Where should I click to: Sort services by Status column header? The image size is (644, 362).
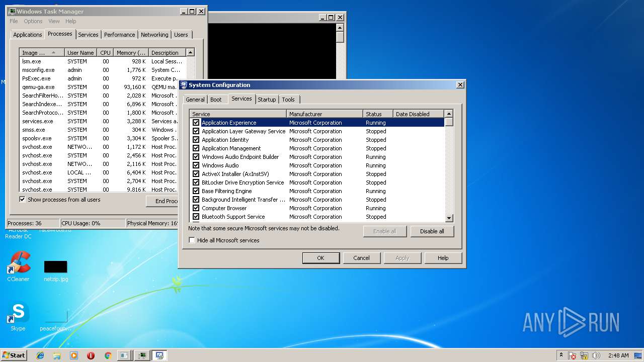coord(378,114)
